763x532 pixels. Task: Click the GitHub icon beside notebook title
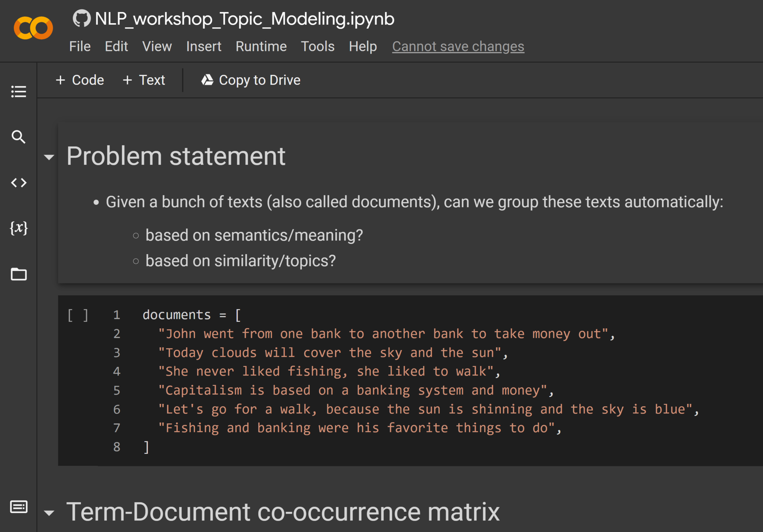tap(82, 19)
